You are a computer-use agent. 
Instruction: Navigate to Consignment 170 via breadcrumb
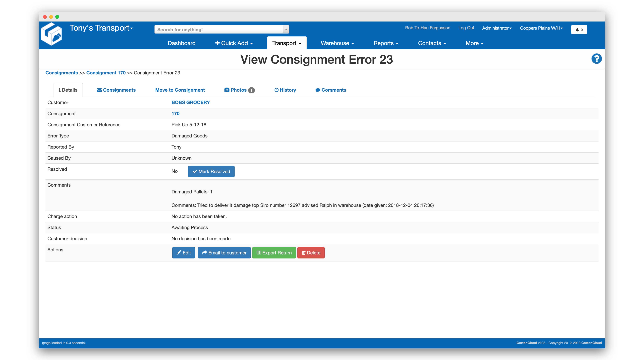tap(106, 73)
